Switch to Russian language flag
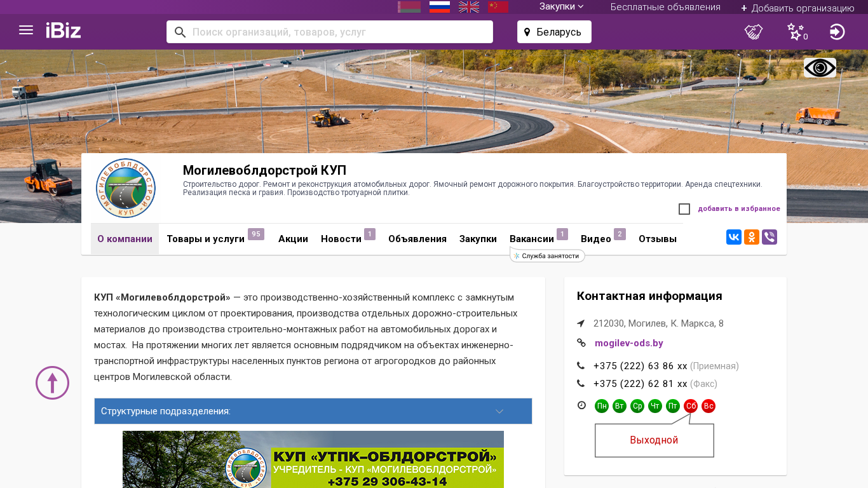 [440, 7]
